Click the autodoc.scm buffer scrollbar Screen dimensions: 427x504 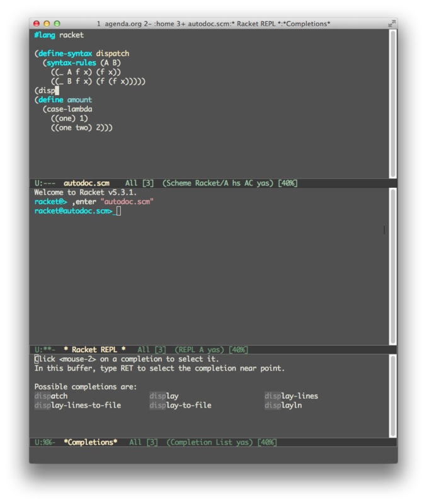392,104
